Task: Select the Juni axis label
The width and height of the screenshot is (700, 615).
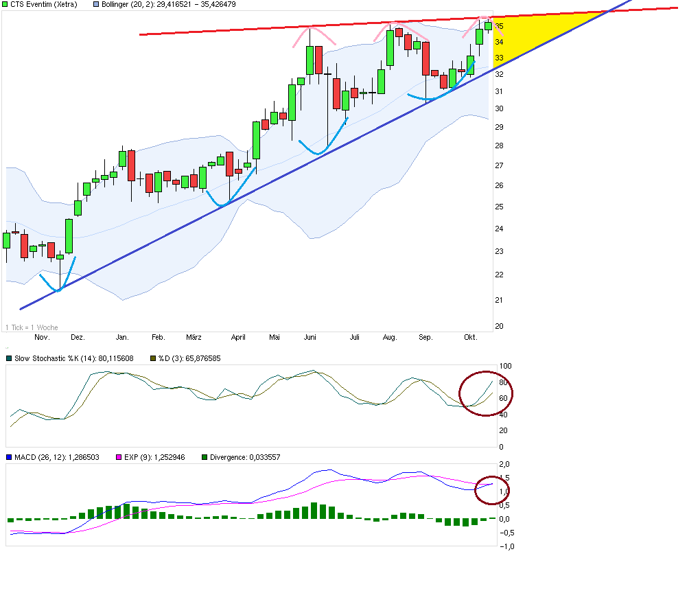Action: coord(310,337)
